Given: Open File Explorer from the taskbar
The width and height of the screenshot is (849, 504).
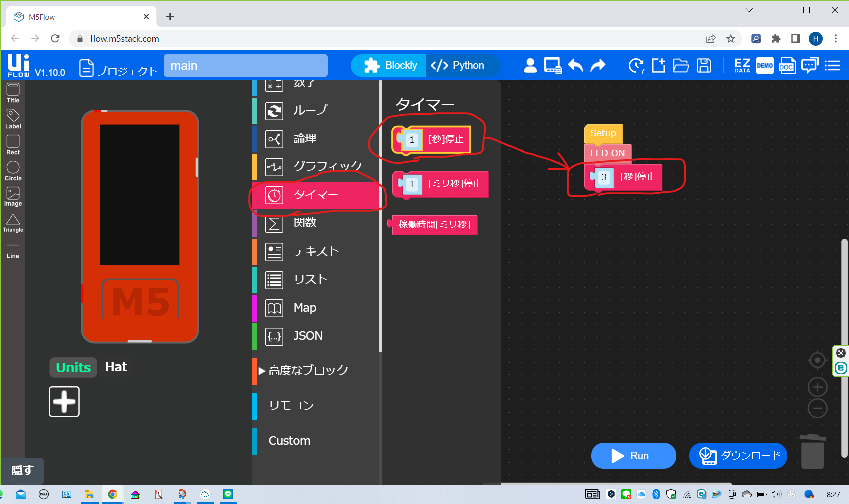Looking at the screenshot, I should click(89, 494).
